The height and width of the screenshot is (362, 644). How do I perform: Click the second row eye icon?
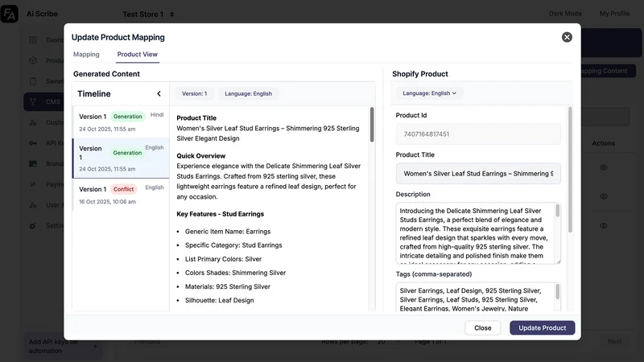pos(603,196)
